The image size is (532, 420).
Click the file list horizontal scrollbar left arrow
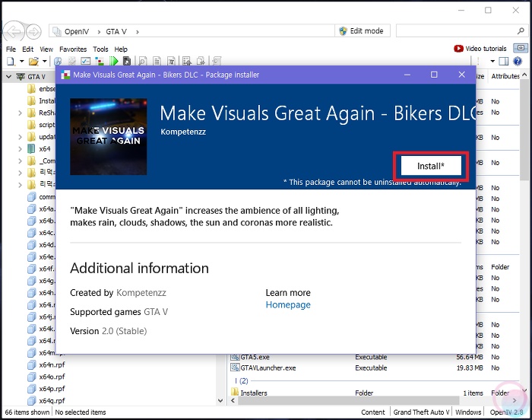233,401
